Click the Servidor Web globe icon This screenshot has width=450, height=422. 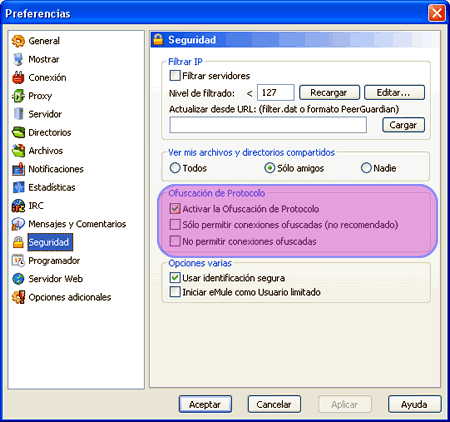(18, 279)
